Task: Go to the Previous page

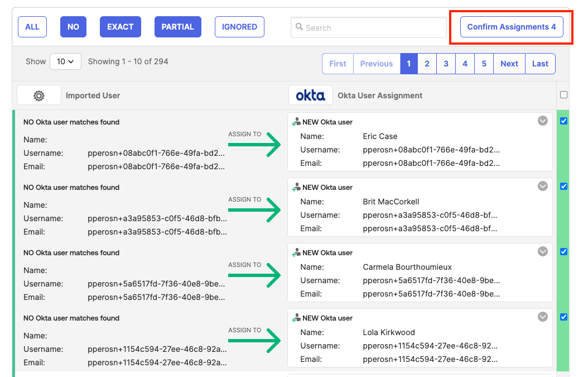Action: [377, 64]
